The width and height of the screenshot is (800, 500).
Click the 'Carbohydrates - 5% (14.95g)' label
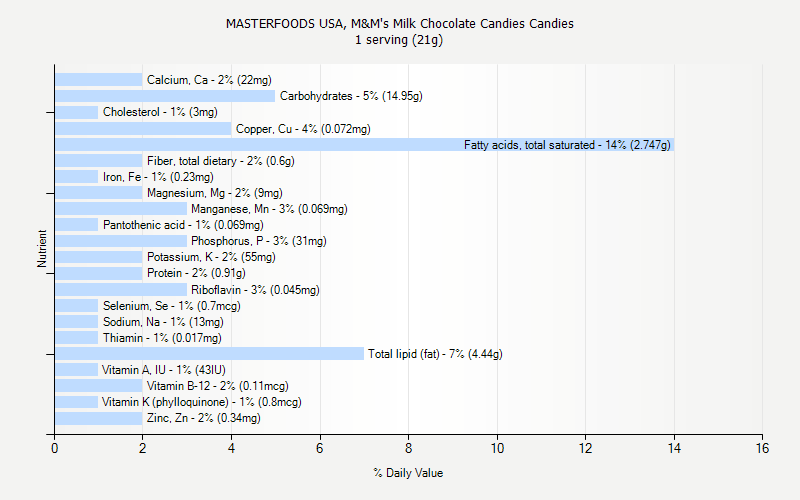[x=351, y=96]
